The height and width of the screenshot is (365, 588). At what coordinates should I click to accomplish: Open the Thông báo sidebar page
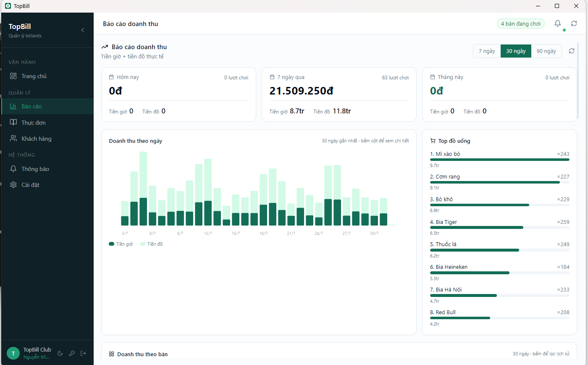point(47,169)
